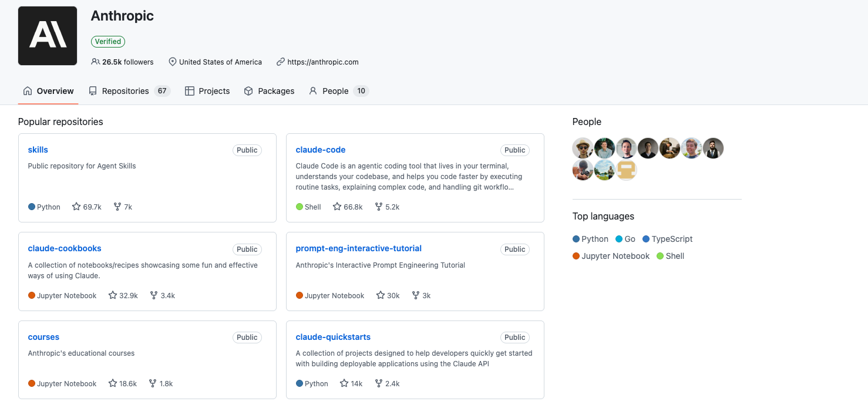Open the People sidebar heading link
Image resolution: width=868 pixels, height=415 pixels.
point(587,122)
